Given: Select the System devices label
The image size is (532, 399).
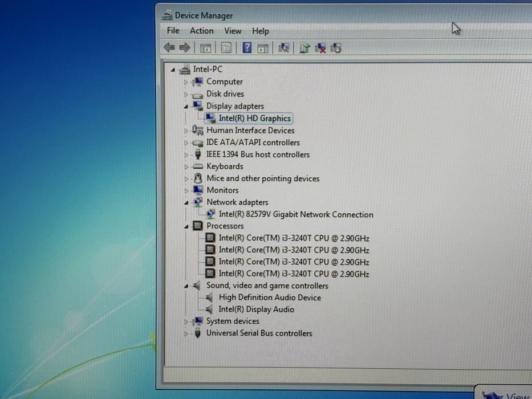Looking at the screenshot, I should coord(233,321).
